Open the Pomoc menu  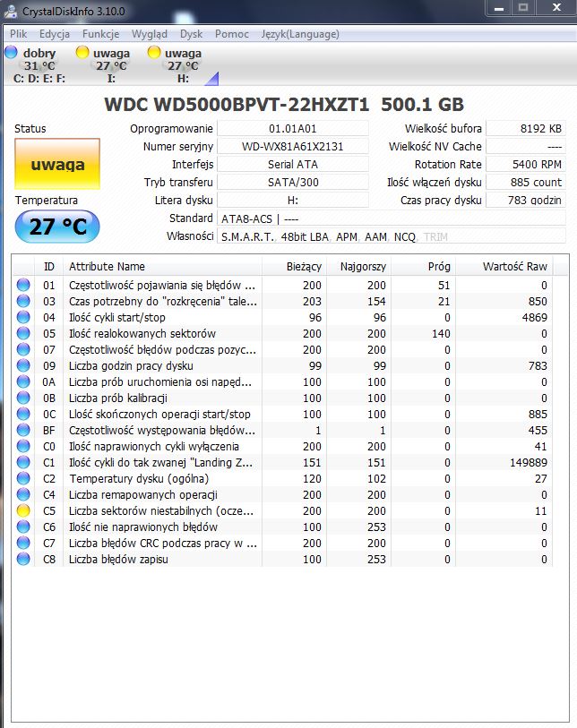(x=231, y=34)
